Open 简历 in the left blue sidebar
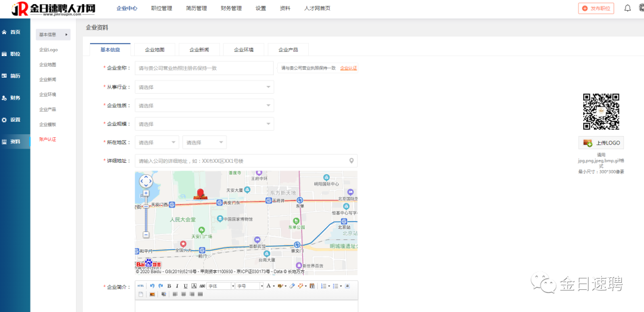Viewport: 644px width, 312px height. 15,76
